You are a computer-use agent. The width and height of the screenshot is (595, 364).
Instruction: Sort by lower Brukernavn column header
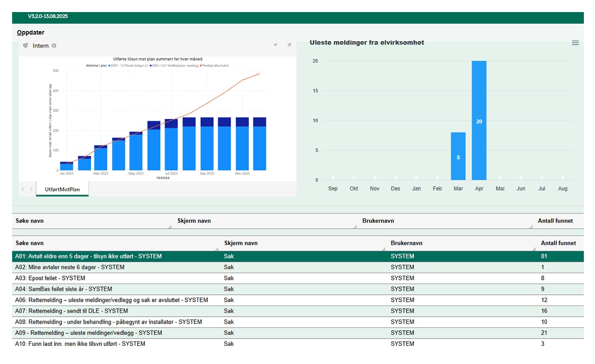406,243
